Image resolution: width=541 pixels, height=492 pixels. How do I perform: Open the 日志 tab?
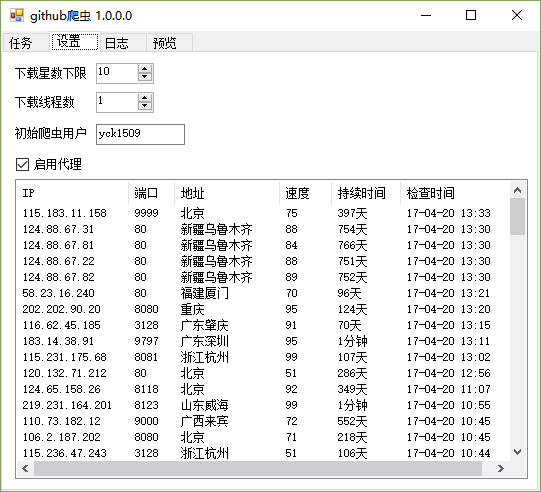122,43
